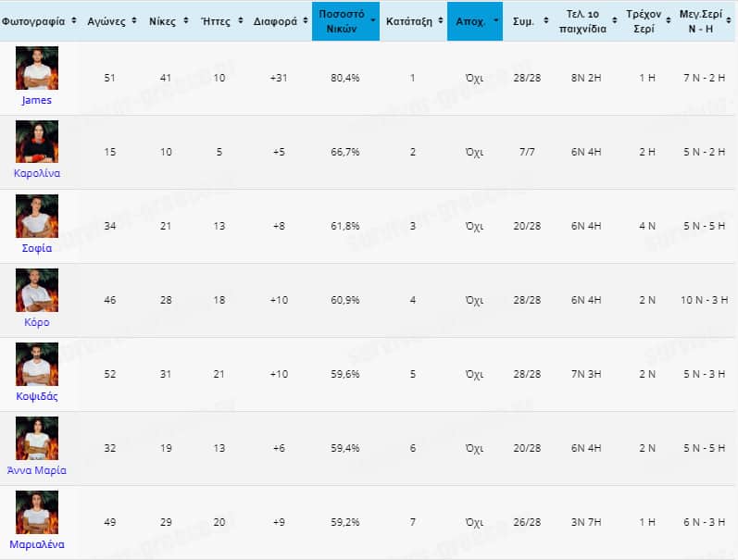Click sort arrows on Κατάταξη column
Screen dimensions: 738x560
[439, 20]
